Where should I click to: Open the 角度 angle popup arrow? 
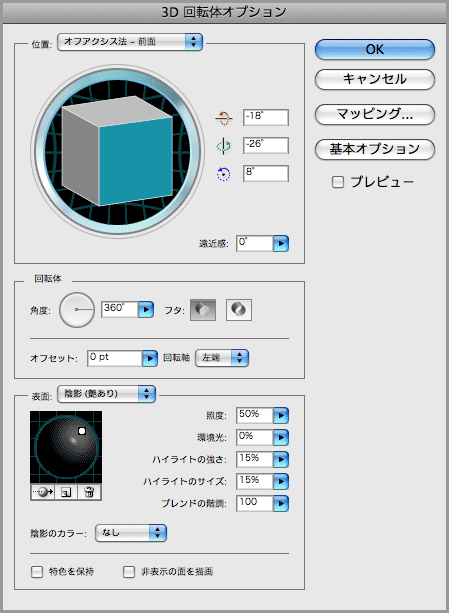click(146, 310)
